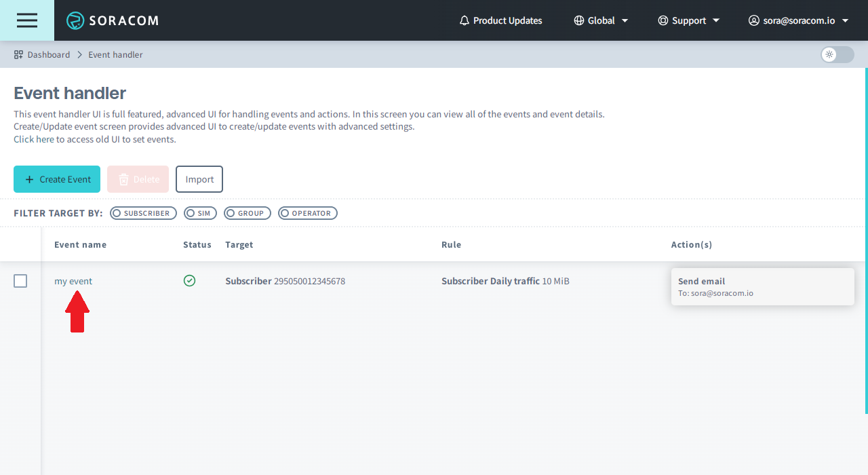This screenshot has height=475, width=868.
Task: Go to Dashboard via breadcrumb
Action: click(49, 54)
